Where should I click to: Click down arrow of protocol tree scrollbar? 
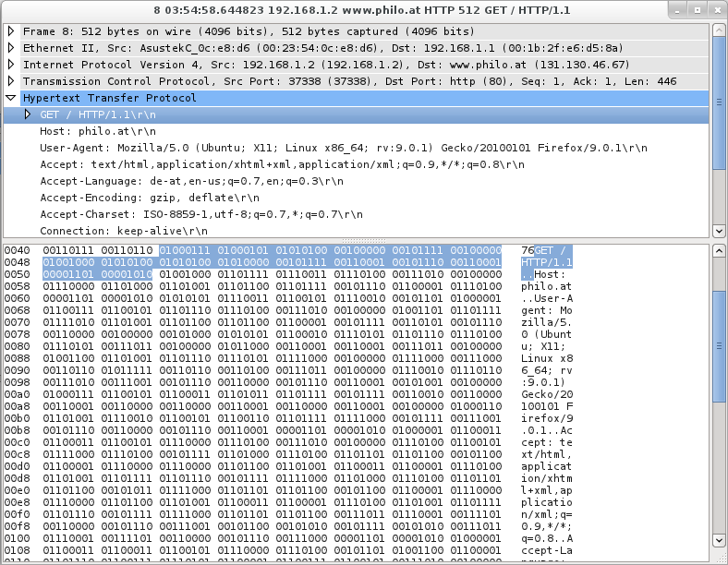(719, 231)
